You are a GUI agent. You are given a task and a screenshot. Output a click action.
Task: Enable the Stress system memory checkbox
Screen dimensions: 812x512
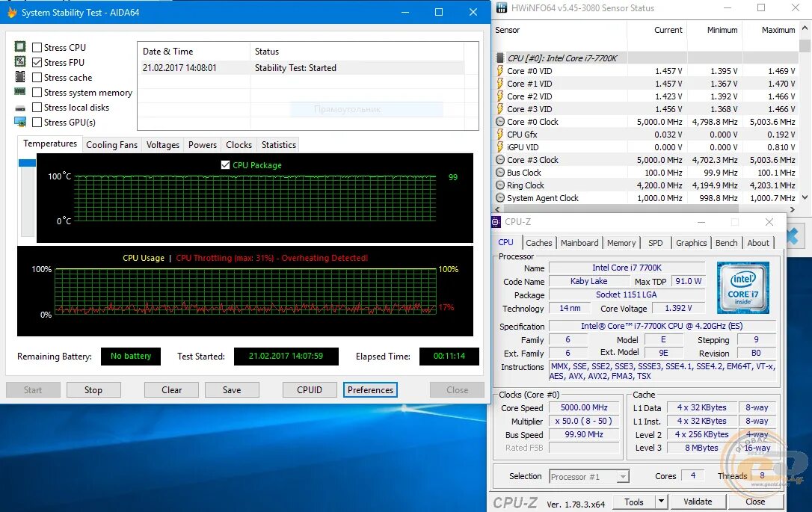coord(37,92)
